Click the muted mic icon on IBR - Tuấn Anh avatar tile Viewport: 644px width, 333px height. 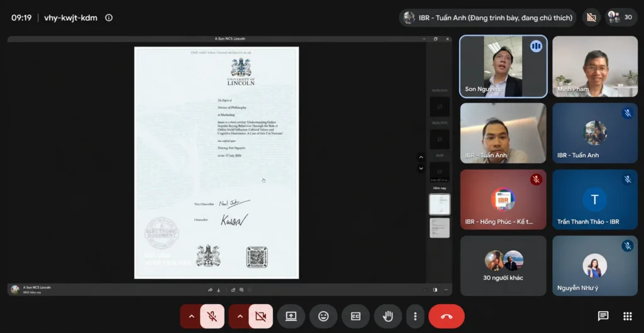click(627, 112)
